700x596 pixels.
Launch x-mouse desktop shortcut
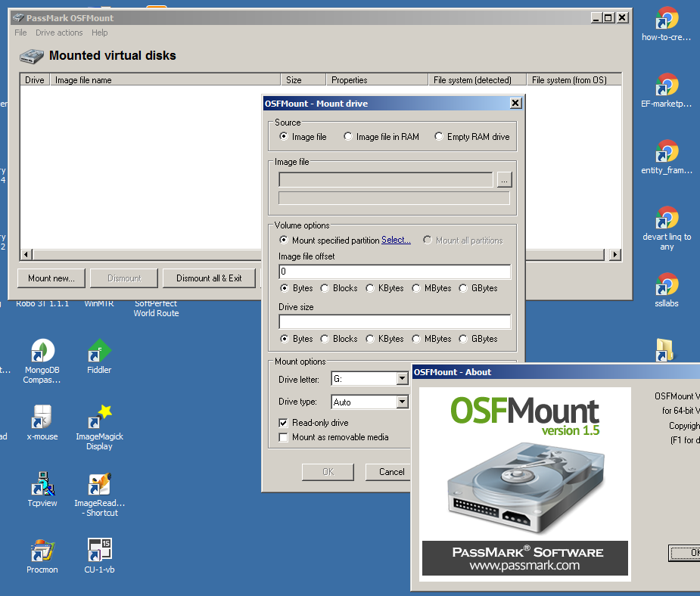(42, 417)
